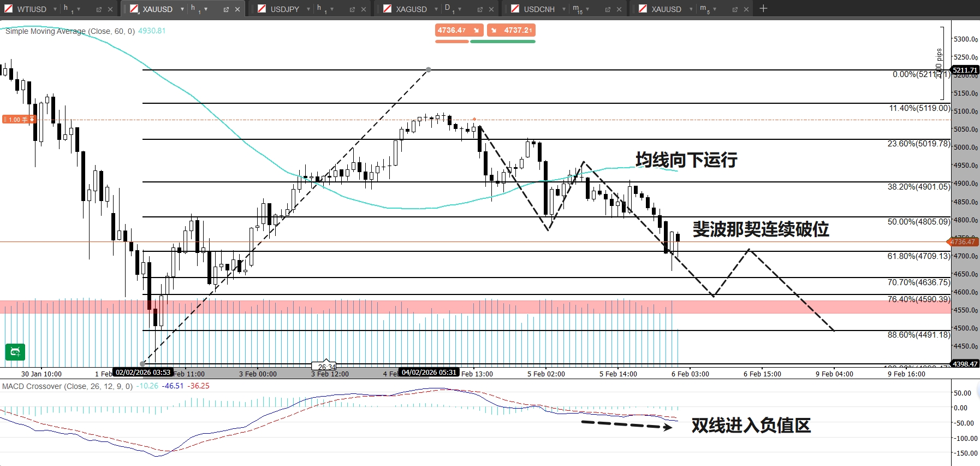Close the WTIUSD chart tab
Viewport: 980px width, 466px height.
tap(110, 9)
